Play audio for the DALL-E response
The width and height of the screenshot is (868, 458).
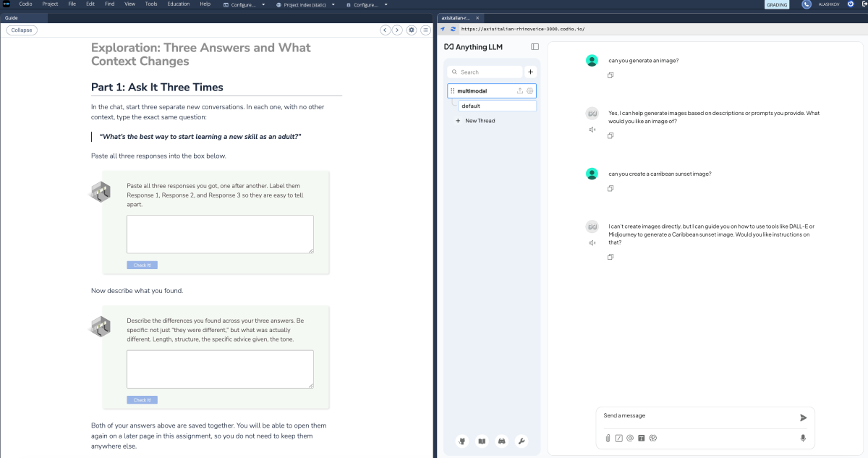(592, 242)
